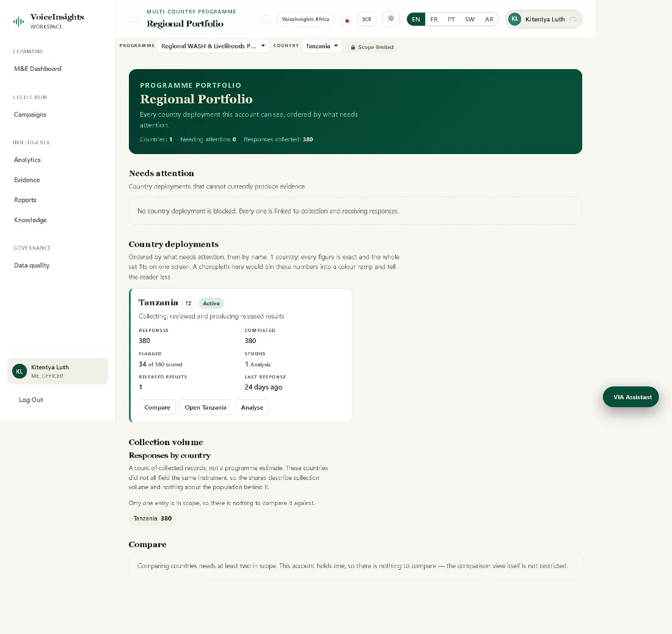This screenshot has height=634, width=672.
Task: Click the Responses by country subheading
Action: pyautogui.click(x=170, y=455)
